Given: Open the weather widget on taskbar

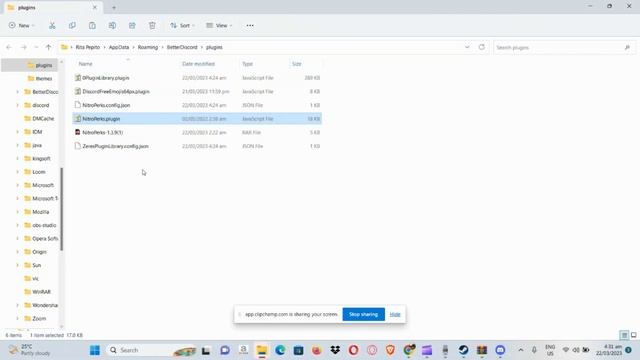Looking at the screenshot, I should (29, 350).
